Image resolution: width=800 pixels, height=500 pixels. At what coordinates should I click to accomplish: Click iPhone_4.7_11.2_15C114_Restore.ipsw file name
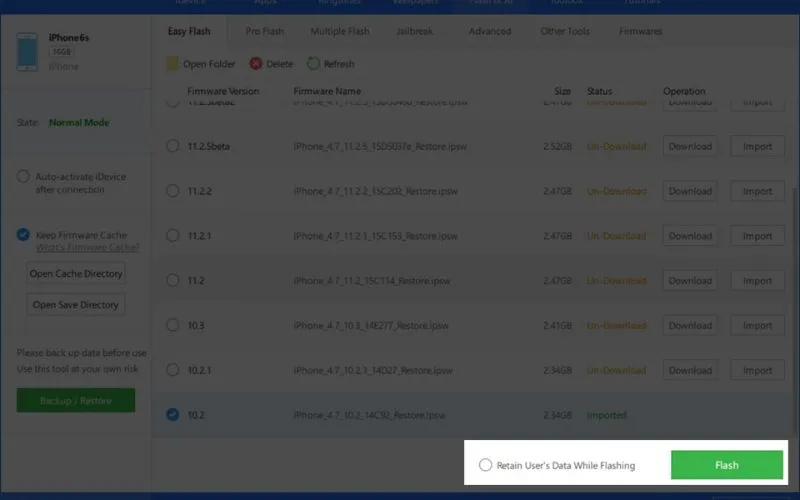[x=372, y=280]
